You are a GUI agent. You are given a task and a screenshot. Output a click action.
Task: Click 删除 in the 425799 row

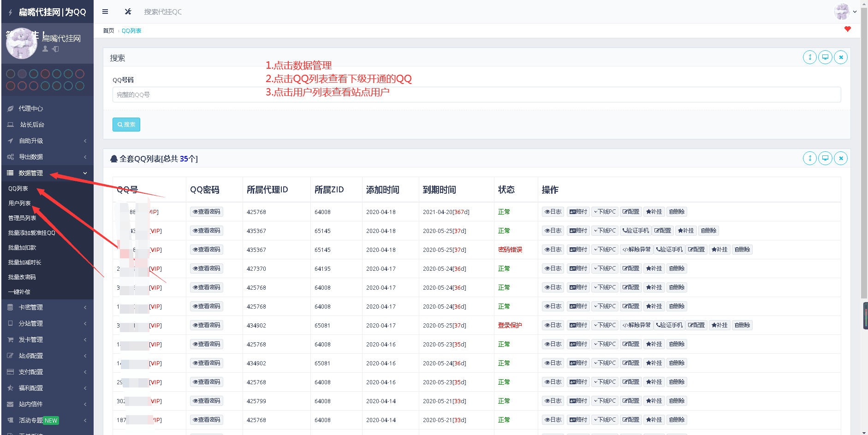tap(677, 401)
